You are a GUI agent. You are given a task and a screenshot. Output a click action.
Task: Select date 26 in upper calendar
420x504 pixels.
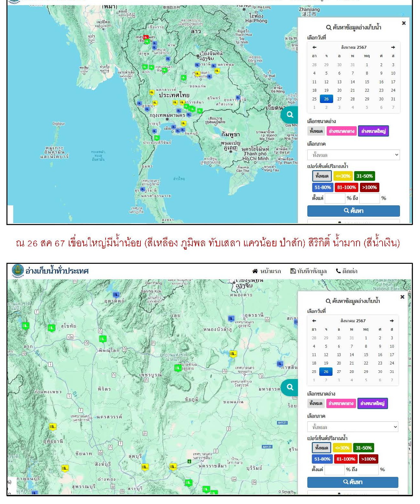pyautogui.click(x=326, y=99)
